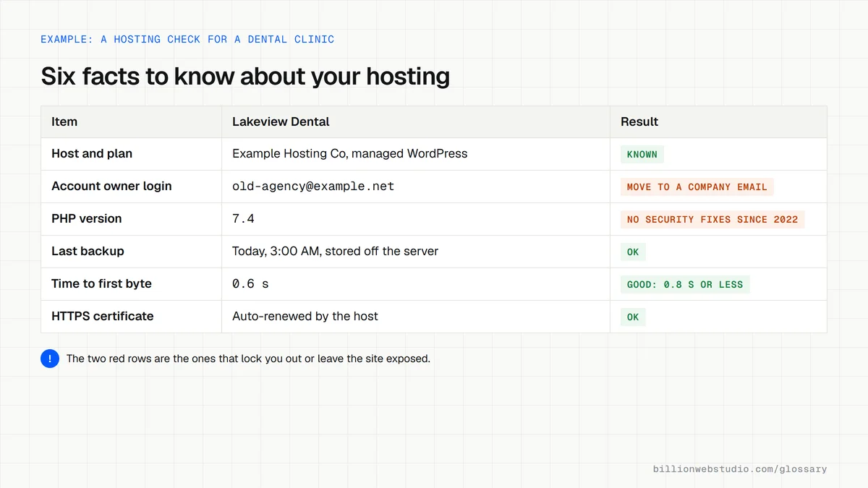Click the 'Account owner login' row label
The image size is (868, 488).
tap(111, 186)
